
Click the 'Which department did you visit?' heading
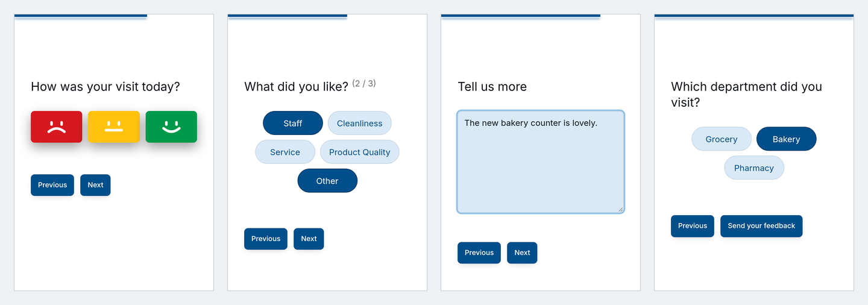coord(746,95)
